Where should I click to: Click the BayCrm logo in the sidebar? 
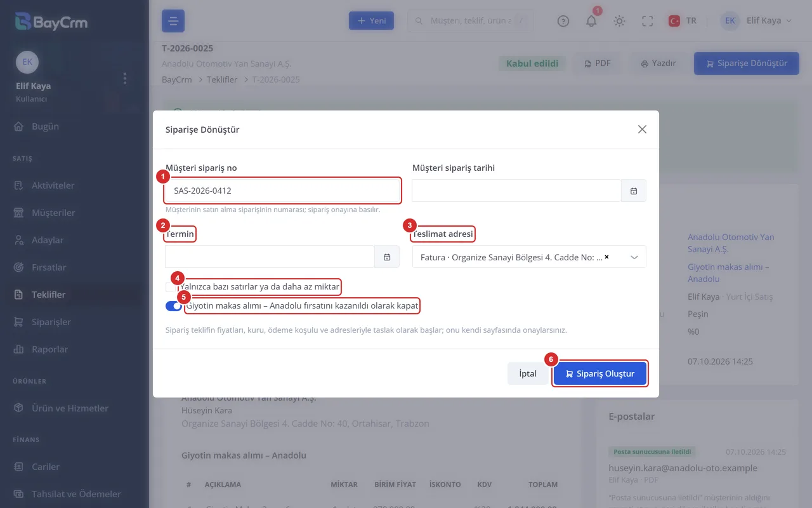pos(51,22)
